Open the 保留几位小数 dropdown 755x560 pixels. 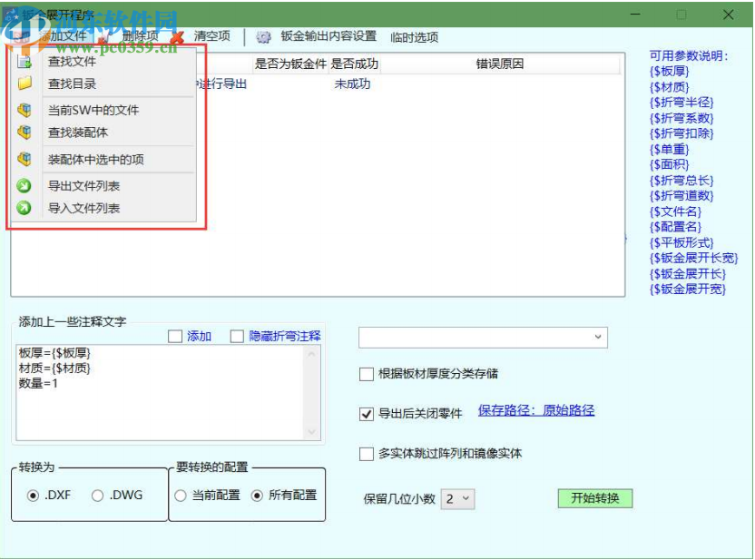click(457, 499)
